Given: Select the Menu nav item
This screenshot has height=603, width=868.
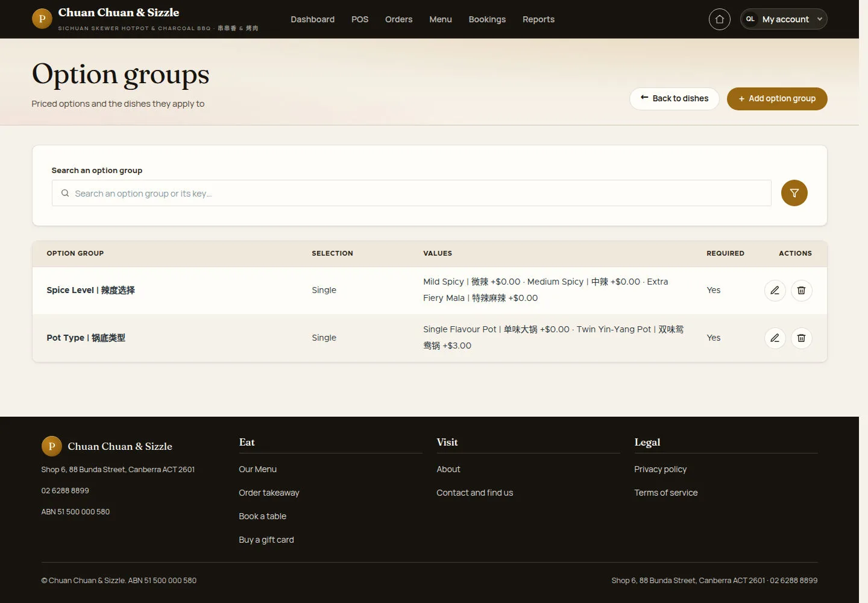Looking at the screenshot, I should (441, 19).
